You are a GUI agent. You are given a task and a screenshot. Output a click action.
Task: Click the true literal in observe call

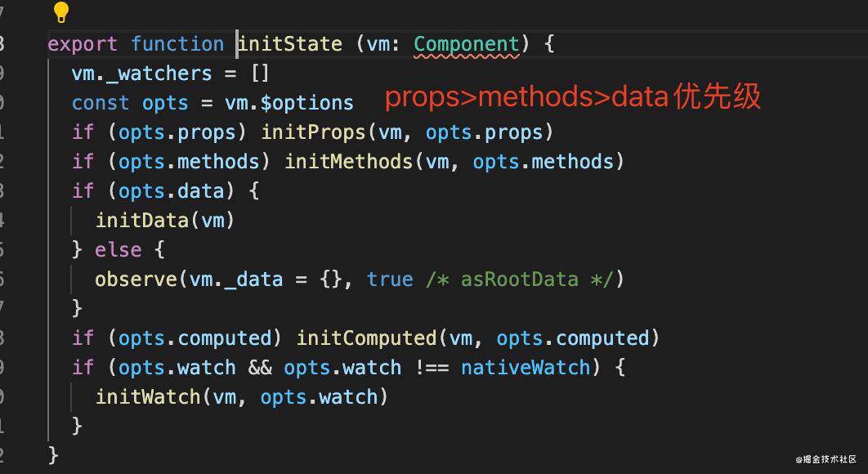point(390,279)
